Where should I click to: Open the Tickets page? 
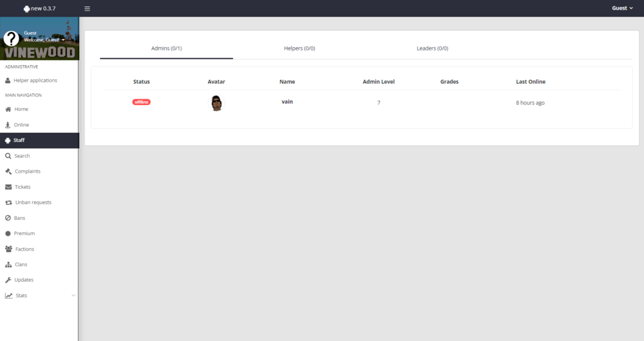[x=23, y=187]
